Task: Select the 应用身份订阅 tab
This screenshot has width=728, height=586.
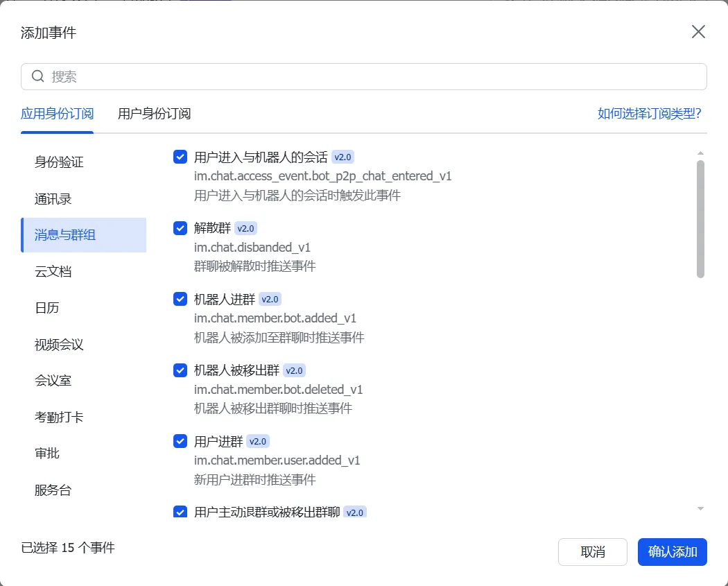Action: (x=57, y=113)
